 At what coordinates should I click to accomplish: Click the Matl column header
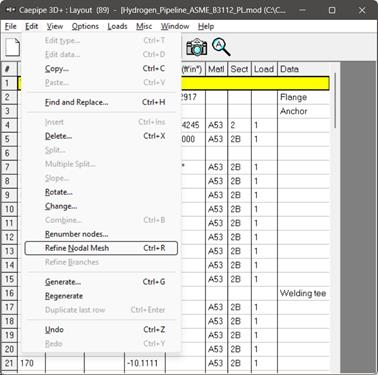click(216, 69)
